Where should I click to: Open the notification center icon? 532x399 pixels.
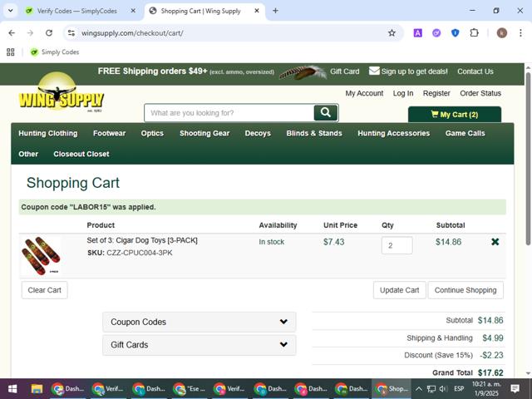[x=515, y=389]
